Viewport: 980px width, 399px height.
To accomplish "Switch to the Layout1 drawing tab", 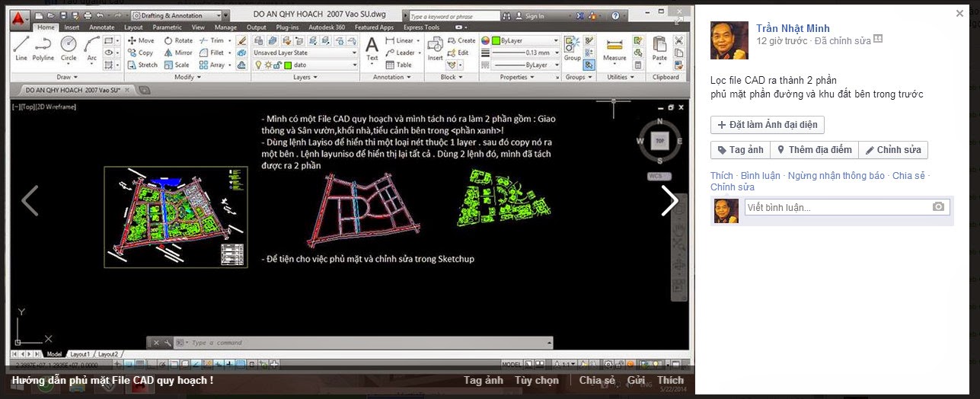I will [80, 354].
